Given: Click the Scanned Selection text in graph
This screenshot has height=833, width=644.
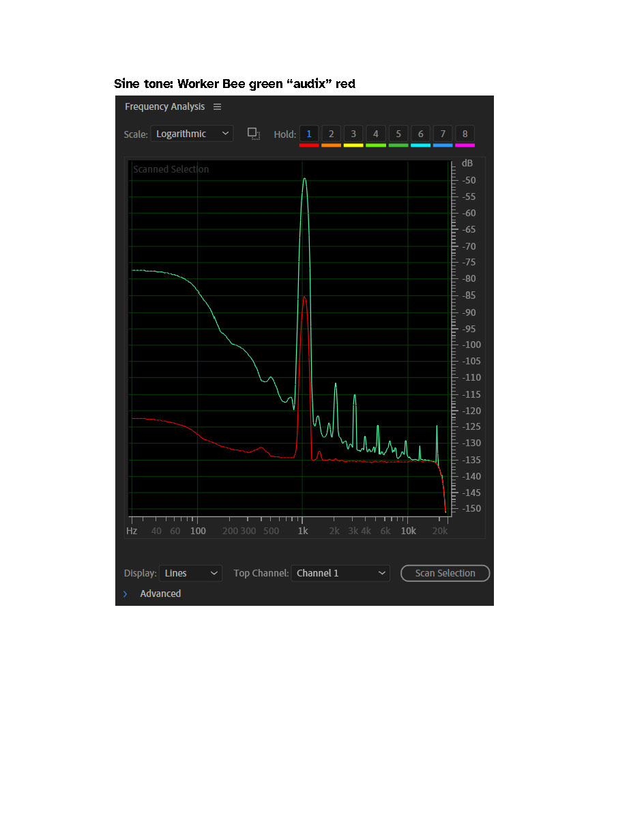Looking at the screenshot, I should [171, 169].
